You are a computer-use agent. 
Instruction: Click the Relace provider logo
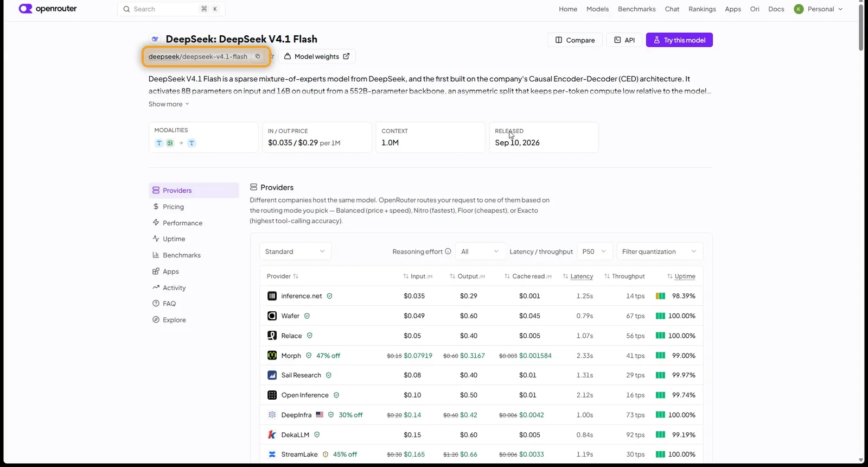[272, 336]
